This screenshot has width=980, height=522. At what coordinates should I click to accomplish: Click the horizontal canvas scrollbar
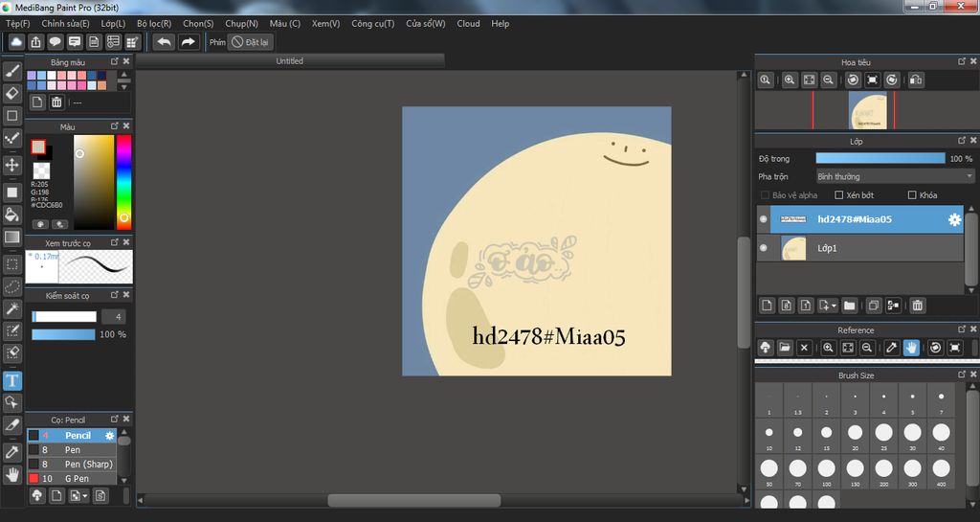click(413, 501)
